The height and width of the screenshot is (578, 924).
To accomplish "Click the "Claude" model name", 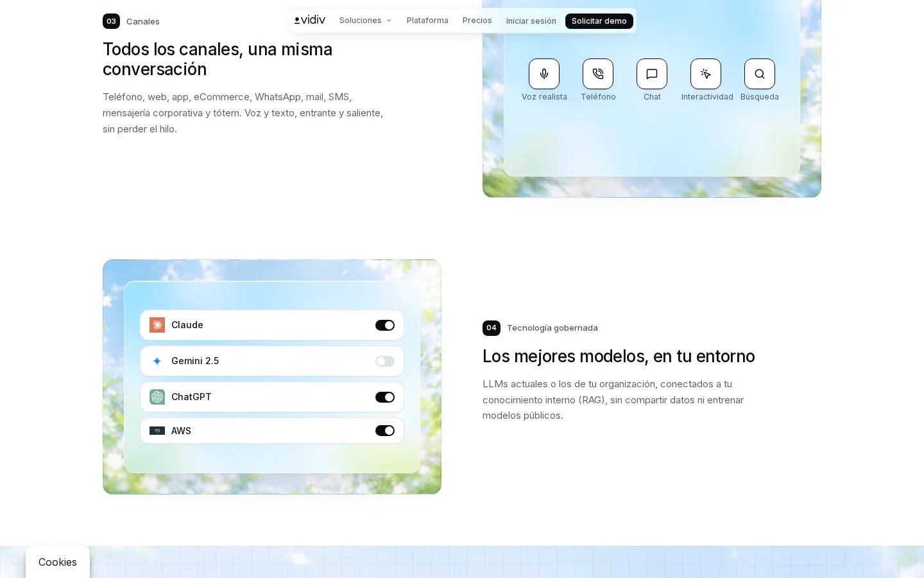I will click(x=187, y=325).
